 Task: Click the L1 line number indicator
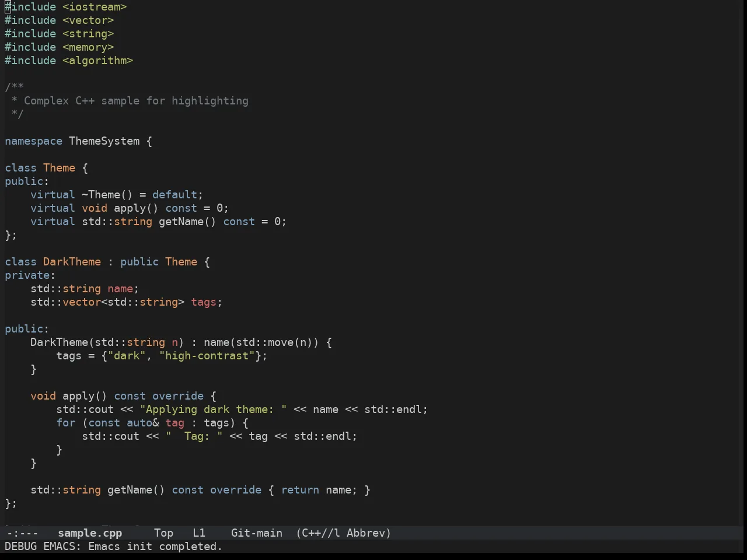199,533
